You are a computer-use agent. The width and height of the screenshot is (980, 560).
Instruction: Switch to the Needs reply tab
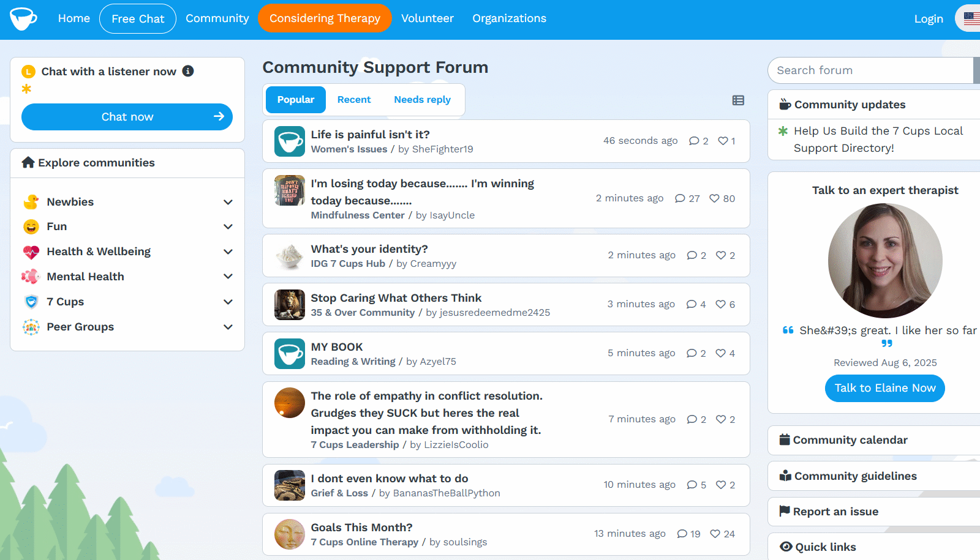point(422,100)
